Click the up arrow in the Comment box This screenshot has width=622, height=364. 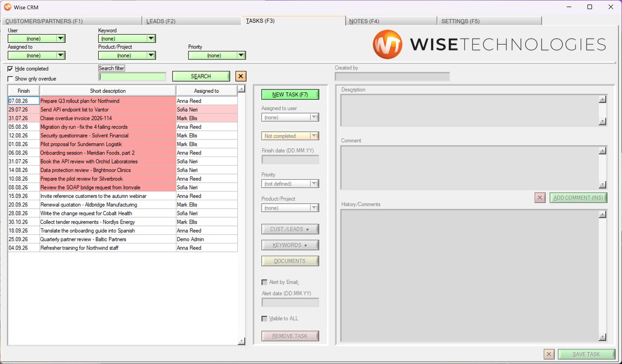click(x=603, y=151)
